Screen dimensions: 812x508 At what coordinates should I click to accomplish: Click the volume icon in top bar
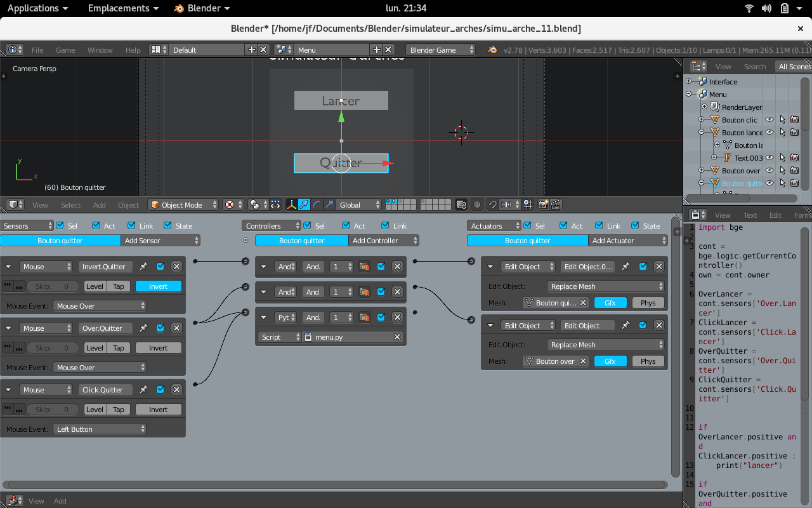pos(766,8)
